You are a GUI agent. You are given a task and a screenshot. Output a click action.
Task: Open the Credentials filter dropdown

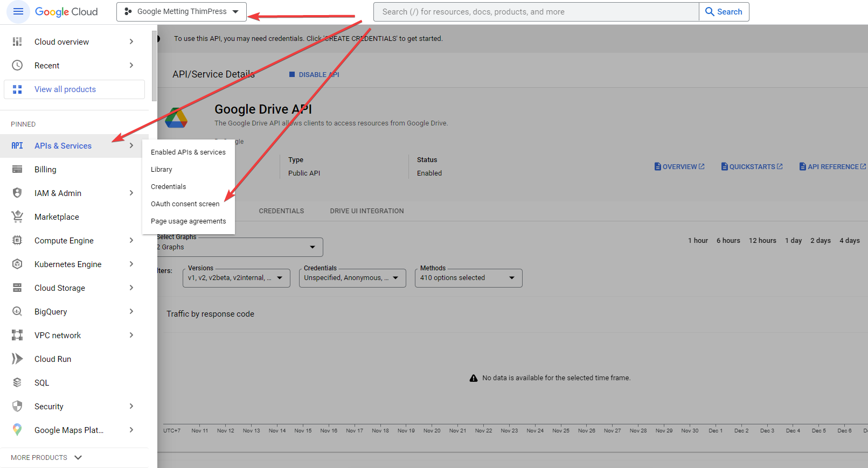(352, 278)
